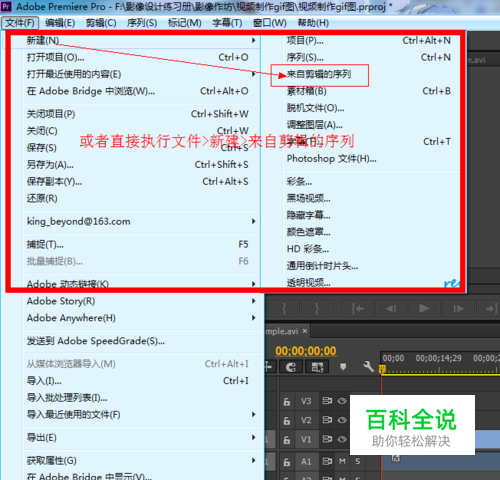The image size is (500, 480).
Task: Open the 帮助(H) menu
Action: pyautogui.click(x=313, y=23)
